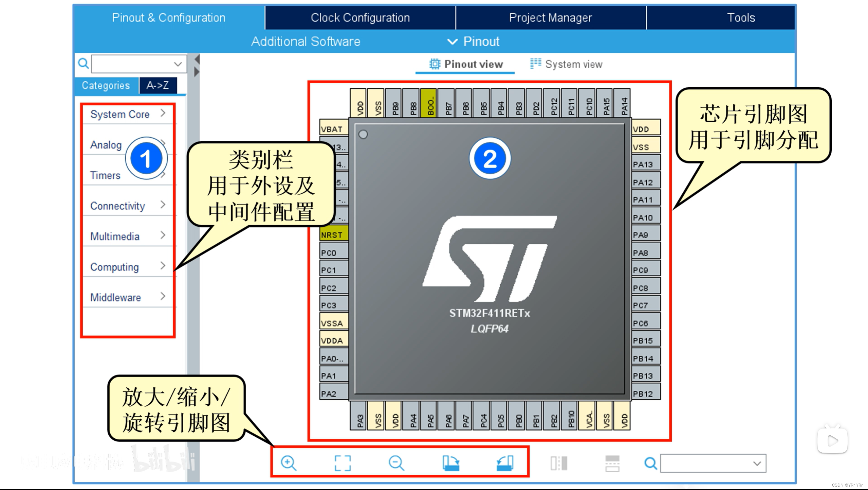
Task: Select pin PD2 on the top row
Action: tap(534, 103)
